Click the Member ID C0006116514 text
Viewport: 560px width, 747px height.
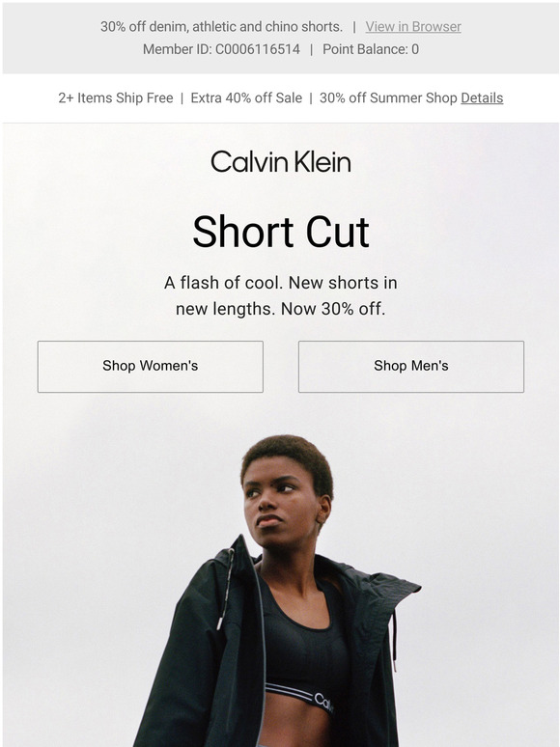[x=221, y=49]
